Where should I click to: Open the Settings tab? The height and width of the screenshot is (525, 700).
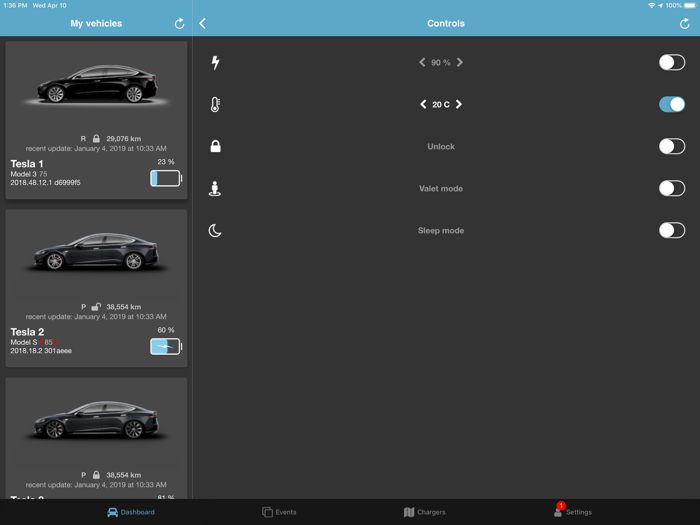click(x=573, y=510)
